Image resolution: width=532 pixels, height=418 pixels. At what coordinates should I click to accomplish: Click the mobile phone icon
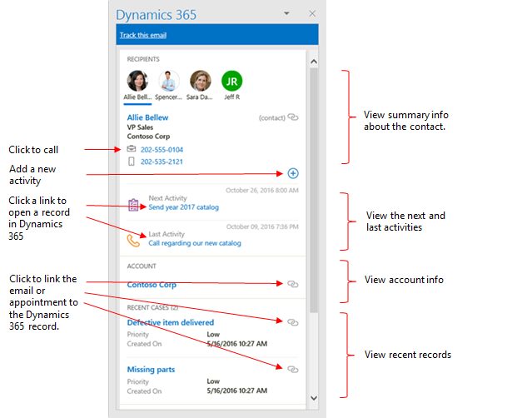point(132,162)
